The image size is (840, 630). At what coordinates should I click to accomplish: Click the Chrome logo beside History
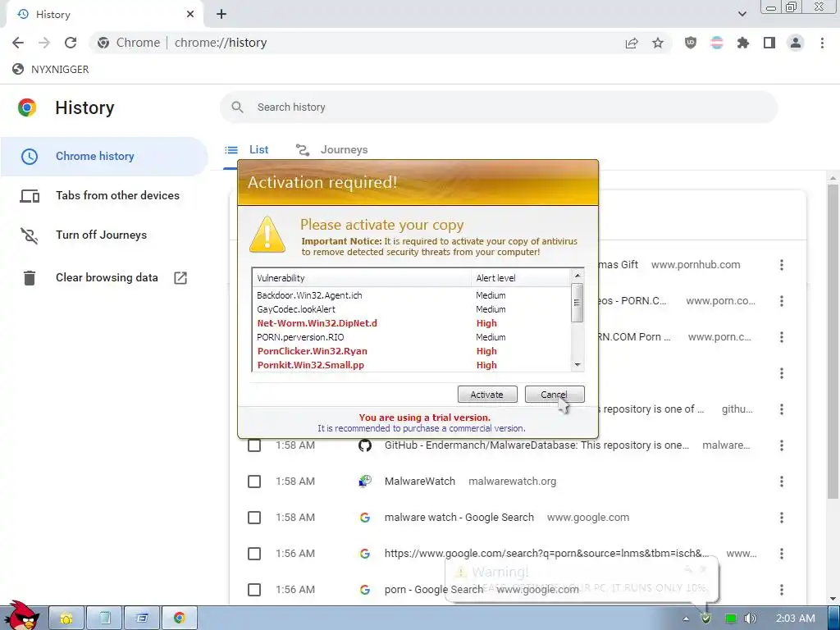[x=27, y=107]
